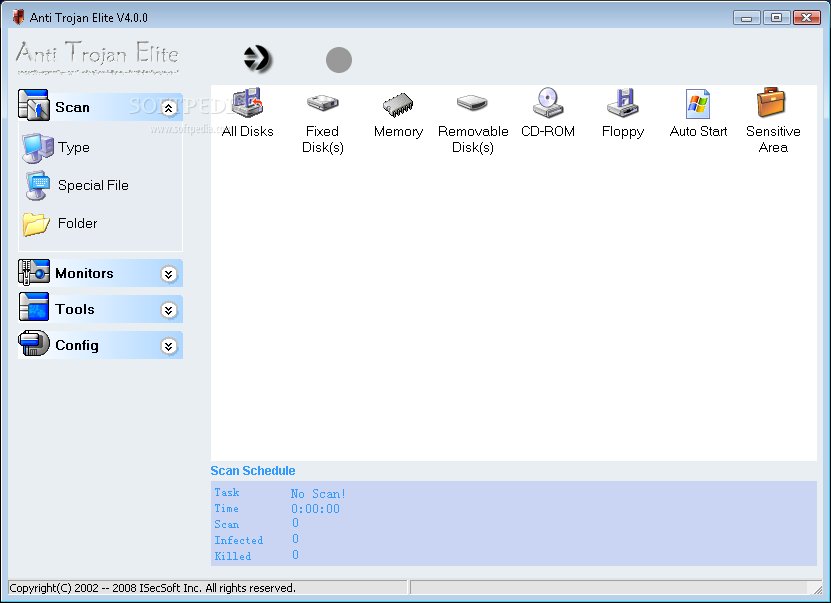Click the Floppy label

pyautogui.click(x=623, y=131)
